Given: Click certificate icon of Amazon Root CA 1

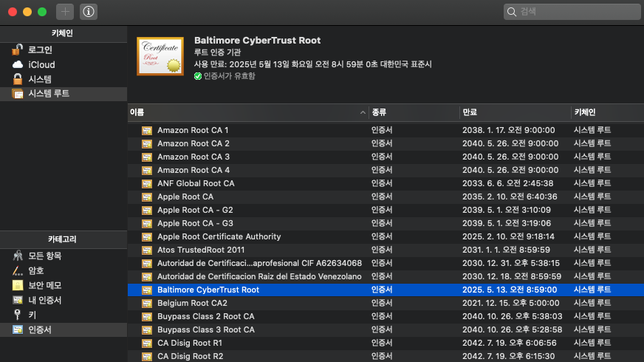Looking at the screenshot, I should (147, 131).
